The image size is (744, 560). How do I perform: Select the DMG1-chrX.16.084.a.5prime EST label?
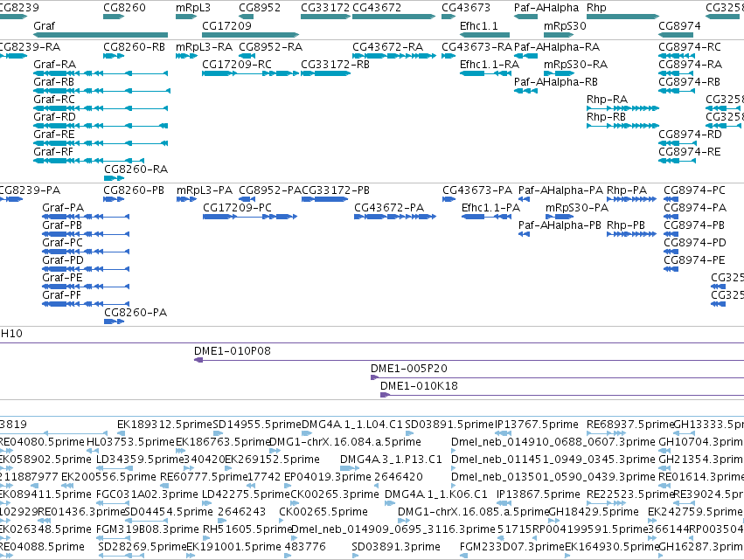tap(345, 442)
